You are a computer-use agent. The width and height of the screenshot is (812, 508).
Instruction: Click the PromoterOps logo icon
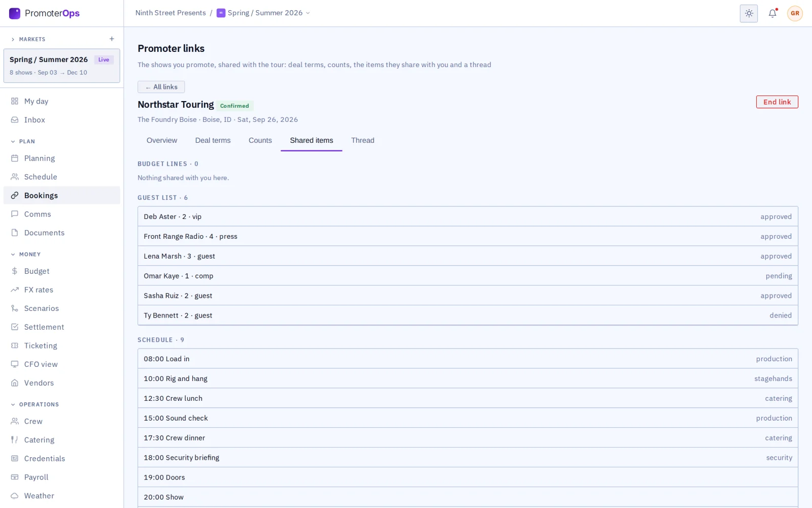15,13
